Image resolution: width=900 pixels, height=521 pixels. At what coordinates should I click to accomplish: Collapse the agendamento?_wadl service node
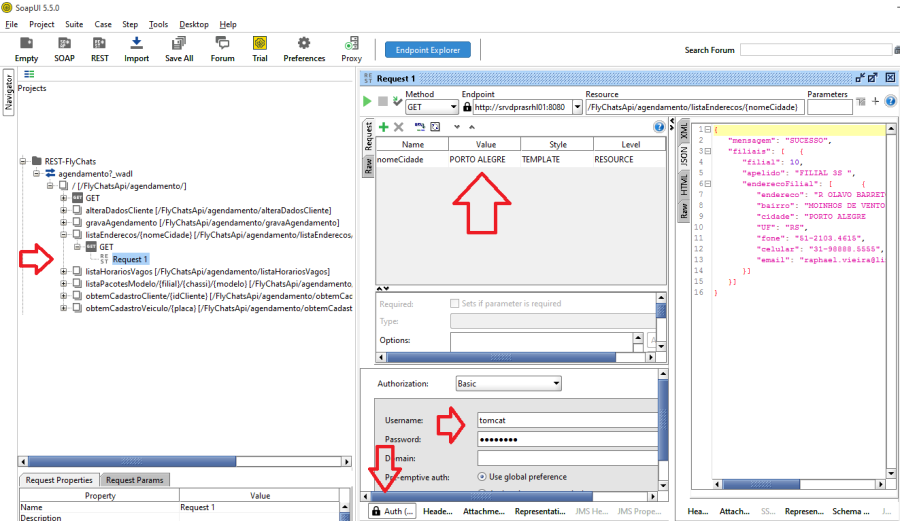click(36, 173)
